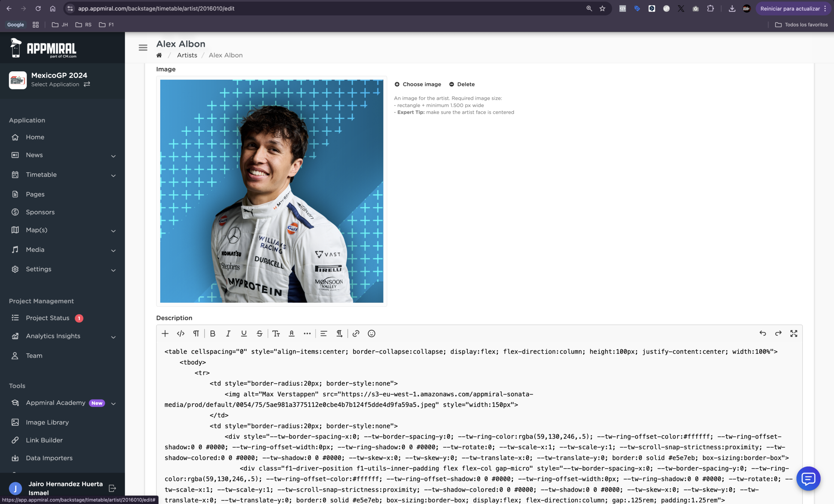This screenshot has width=834, height=504.
Task: Expand editor to fullscreen
Action: [x=794, y=333]
